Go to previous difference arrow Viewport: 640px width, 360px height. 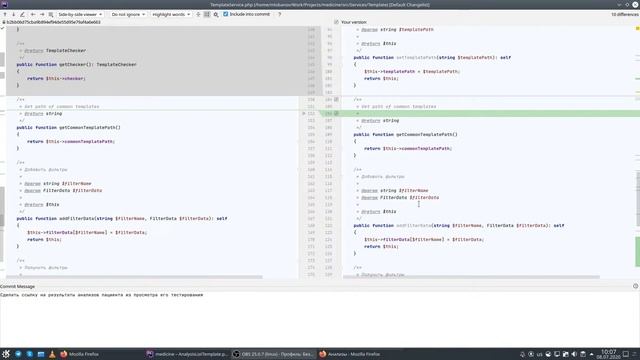(5, 14)
